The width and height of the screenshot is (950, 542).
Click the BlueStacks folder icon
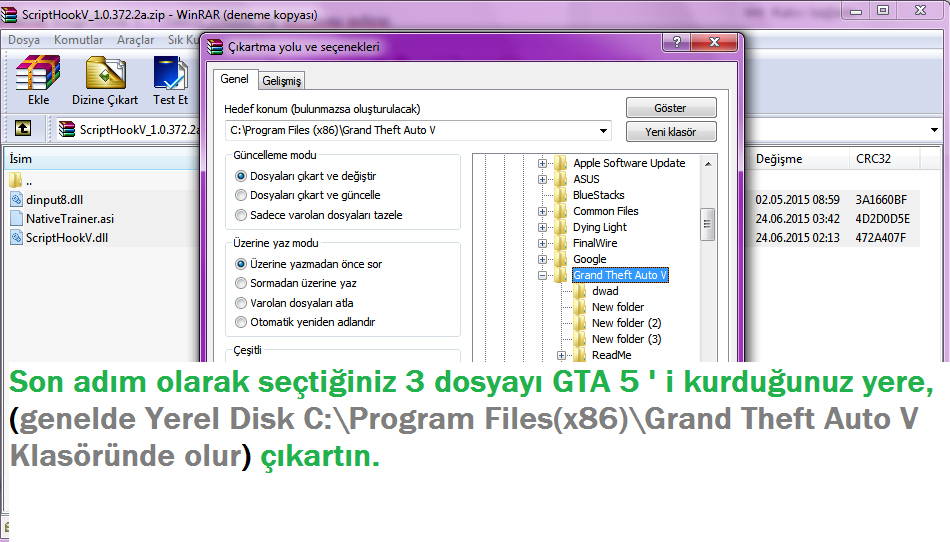point(561,195)
